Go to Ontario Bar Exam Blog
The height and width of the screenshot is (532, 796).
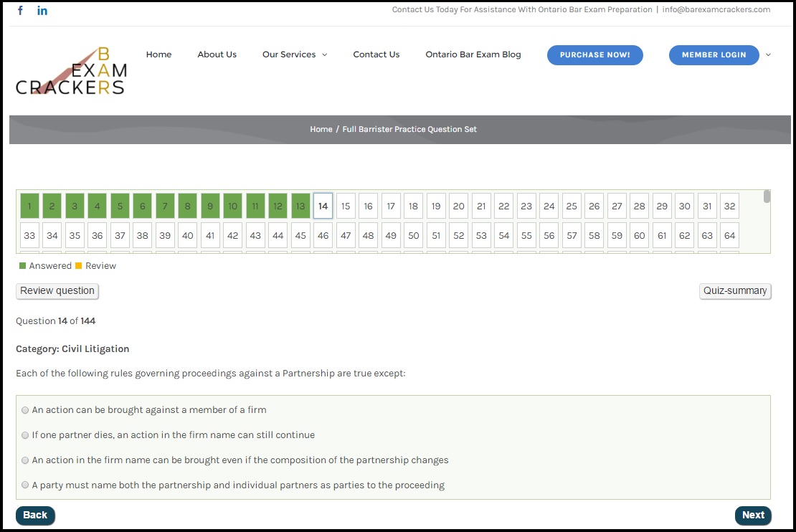[x=473, y=54]
